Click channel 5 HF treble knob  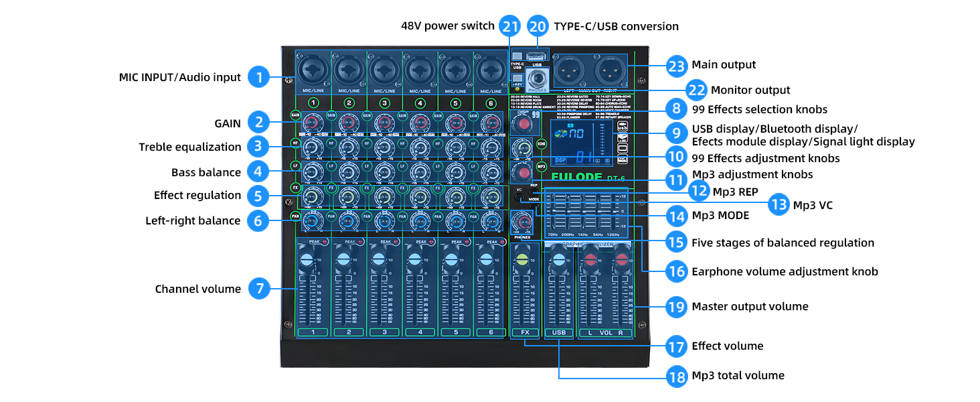tap(455, 147)
